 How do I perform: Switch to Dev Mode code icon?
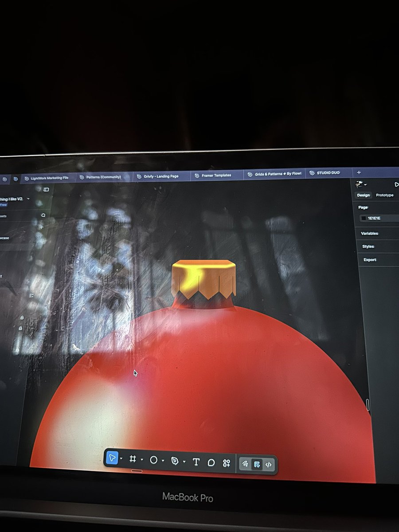pos(268,465)
